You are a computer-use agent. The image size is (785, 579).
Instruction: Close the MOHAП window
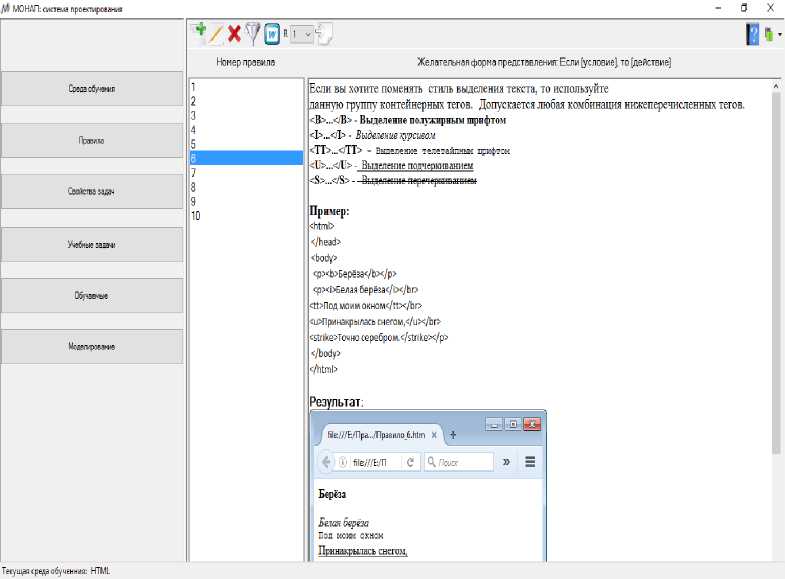(771, 8)
